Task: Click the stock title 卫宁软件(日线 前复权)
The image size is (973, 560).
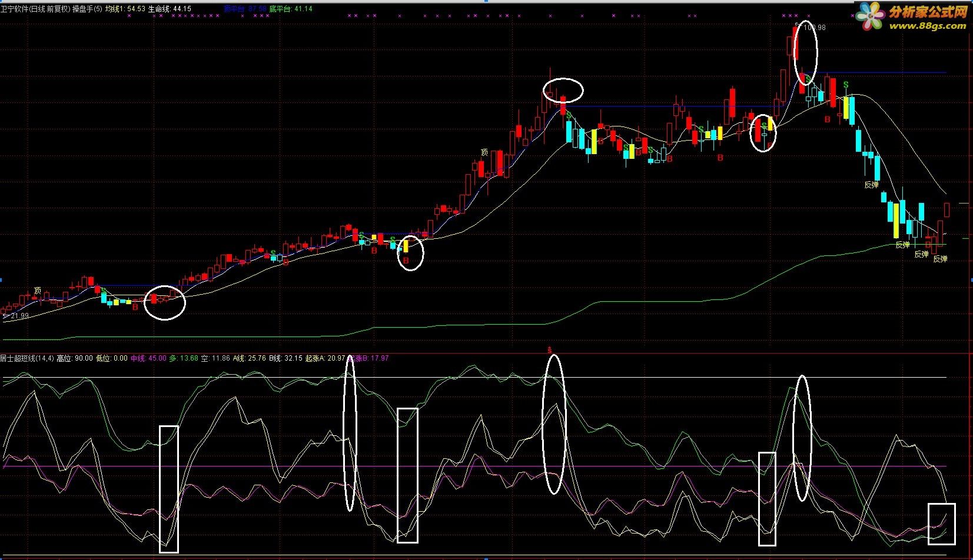Action: click(x=35, y=9)
